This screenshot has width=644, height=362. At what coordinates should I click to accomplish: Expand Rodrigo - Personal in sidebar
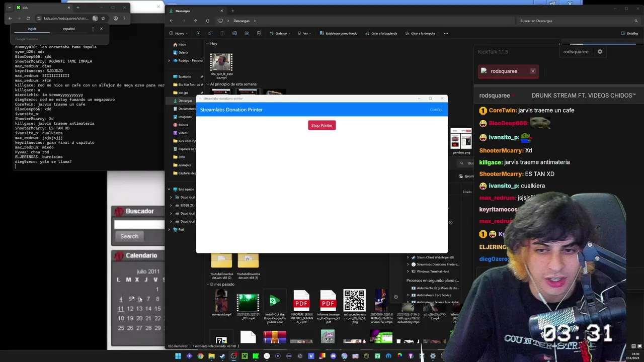[x=169, y=60]
